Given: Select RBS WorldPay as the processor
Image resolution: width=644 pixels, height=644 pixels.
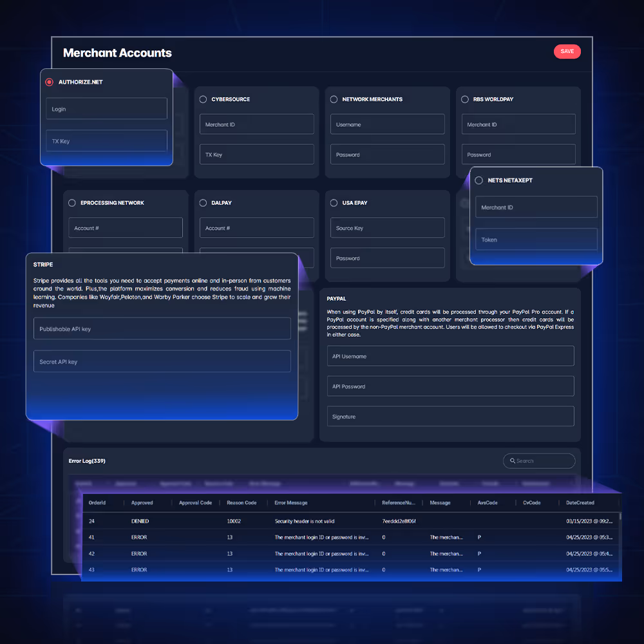Looking at the screenshot, I should (x=464, y=99).
